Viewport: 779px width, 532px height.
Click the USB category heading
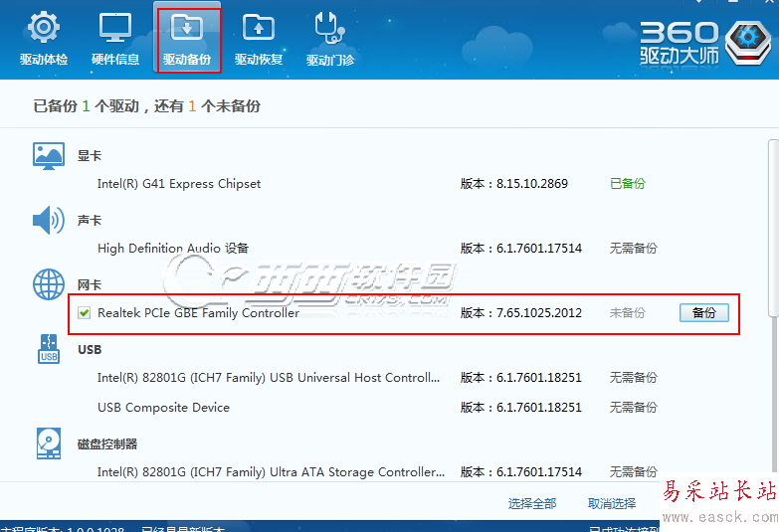click(90, 350)
